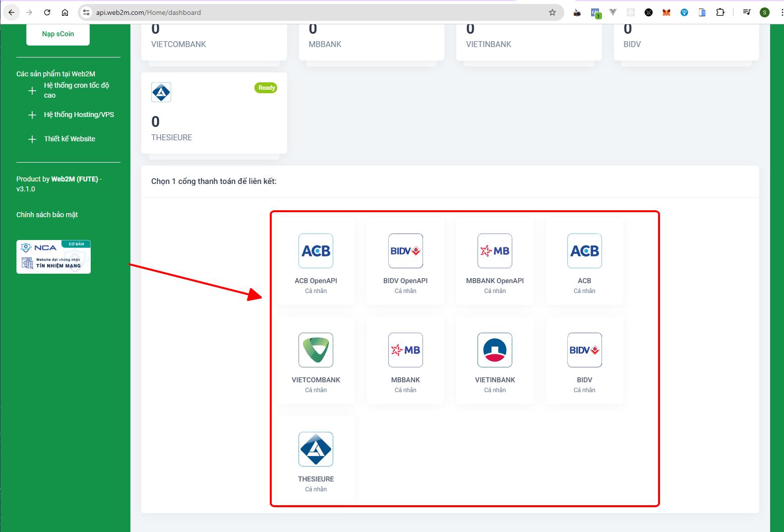This screenshot has width=784, height=532.
Task: Reload the page in the browser
Action: coord(47,12)
